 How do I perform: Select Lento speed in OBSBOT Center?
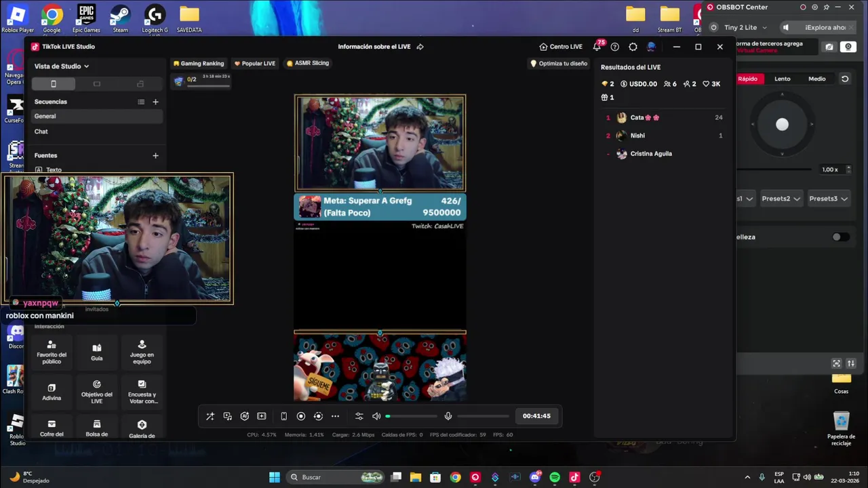coord(783,79)
